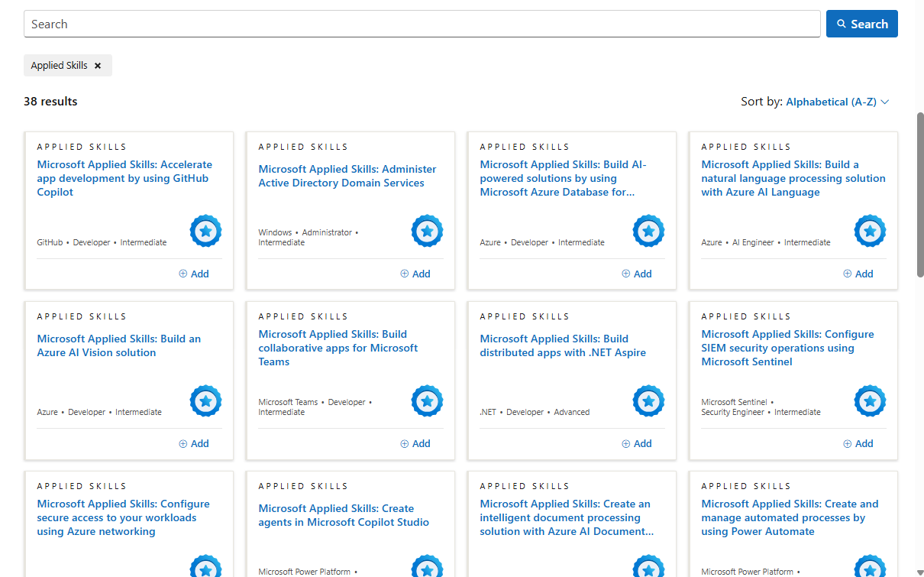Open Administer Active Directory Domain Services link
This screenshot has width=924, height=577.
347,176
